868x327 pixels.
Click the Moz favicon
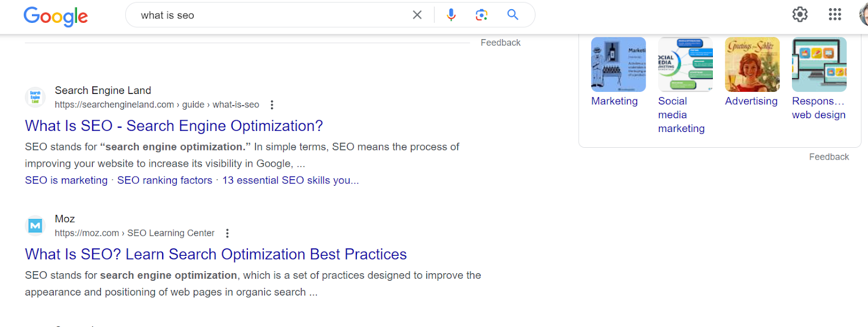(35, 225)
